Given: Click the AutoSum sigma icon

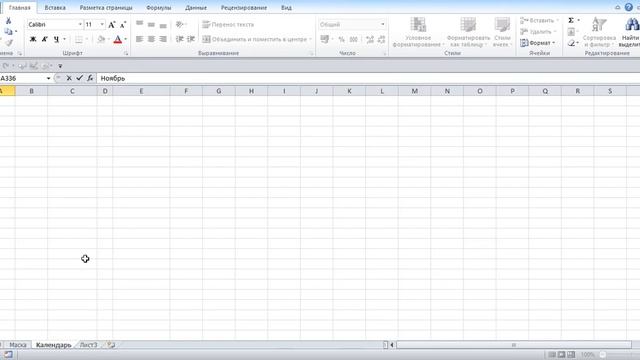Looking at the screenshot, I should pyautogui.click(x=571, y=20).
